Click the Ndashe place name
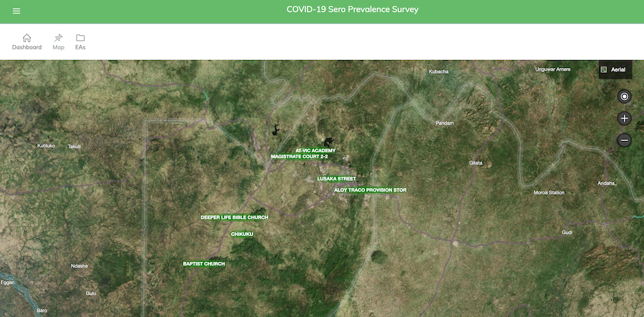The height and width of the screenshot is (317, 644). point(79,265)
